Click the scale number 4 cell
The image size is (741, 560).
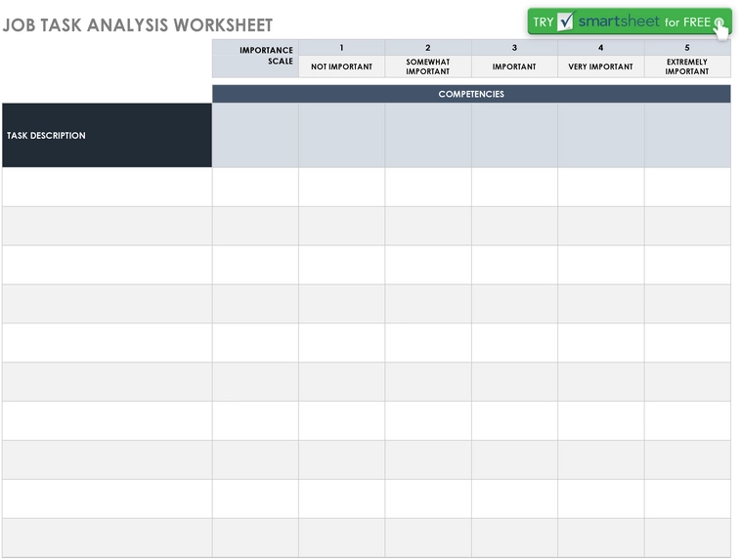pyautogui.click(x=600, y=48)
